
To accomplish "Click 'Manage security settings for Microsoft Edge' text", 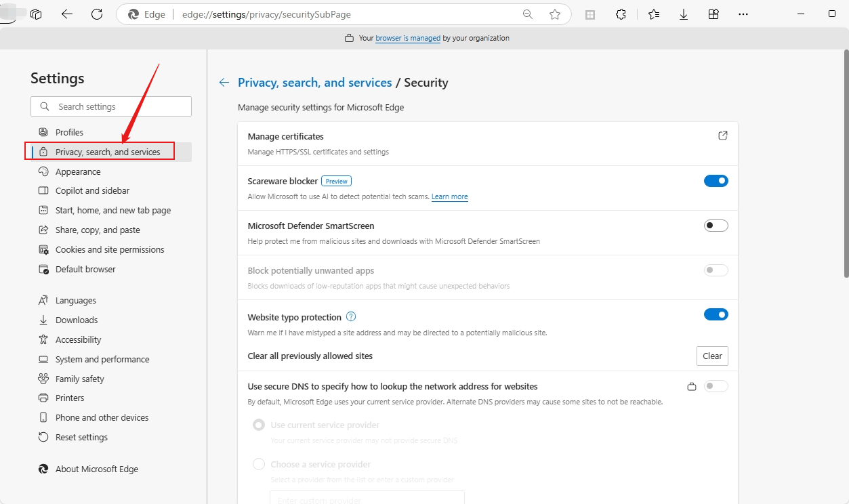I will 321,107.
